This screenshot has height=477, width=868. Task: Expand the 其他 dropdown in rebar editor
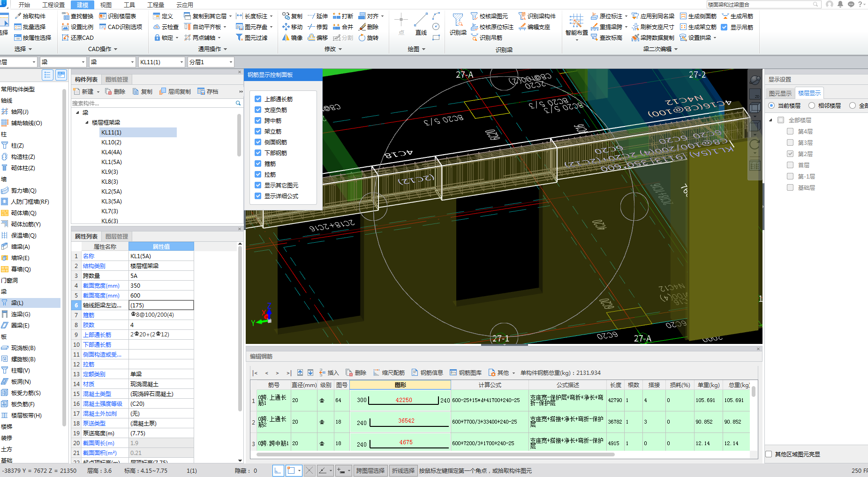click(513, 373)
